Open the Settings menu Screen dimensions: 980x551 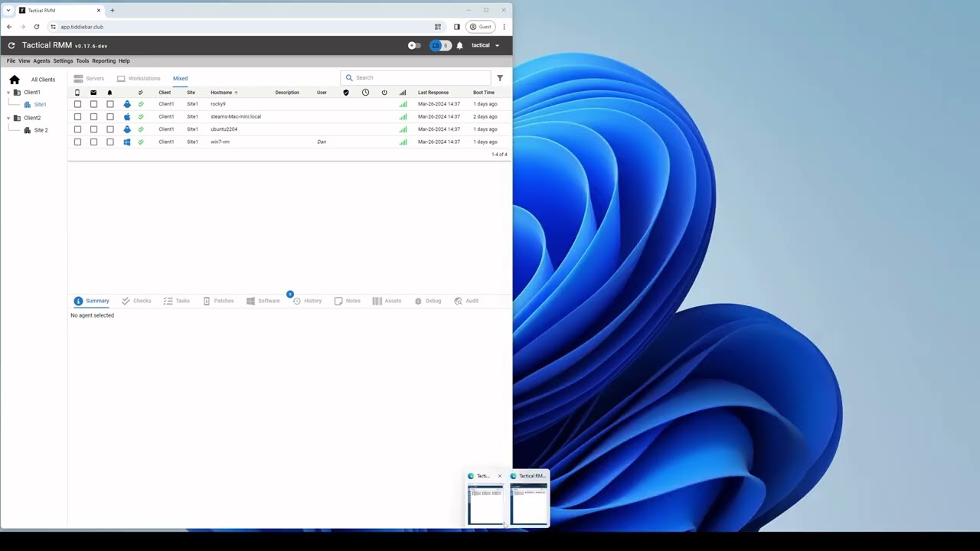(x=63, y=60)
